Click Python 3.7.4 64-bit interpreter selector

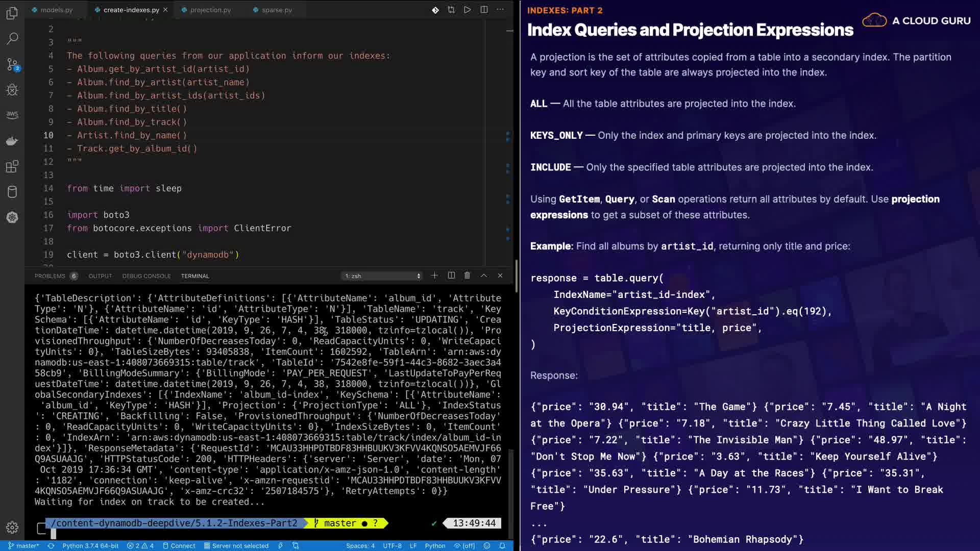click(x=90, y=545)
